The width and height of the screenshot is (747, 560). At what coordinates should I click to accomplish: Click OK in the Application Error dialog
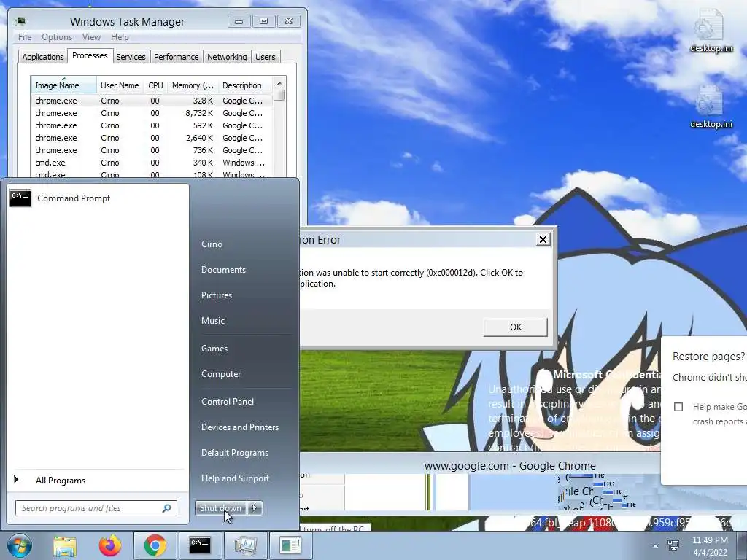(516, 327)
